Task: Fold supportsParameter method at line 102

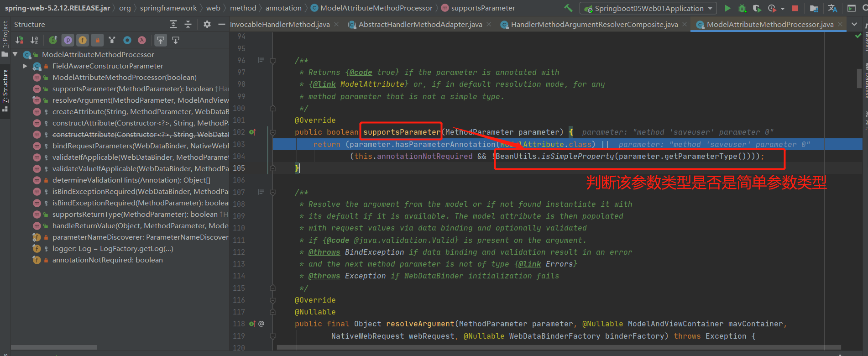Action: coord(273,132)
